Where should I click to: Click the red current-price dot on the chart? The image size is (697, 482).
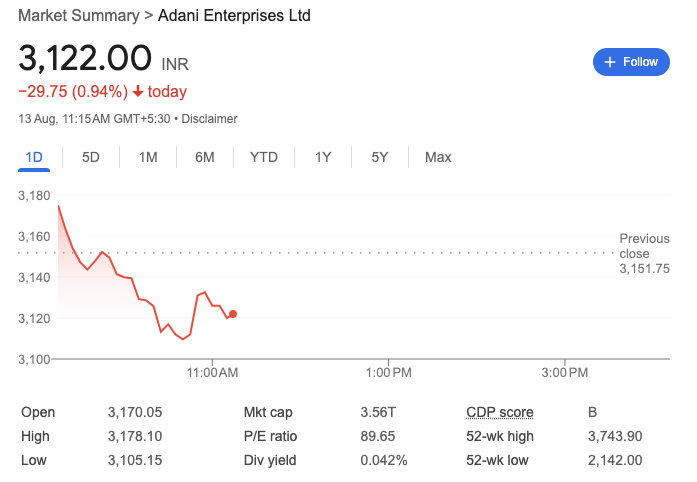(x=233, y=314)
